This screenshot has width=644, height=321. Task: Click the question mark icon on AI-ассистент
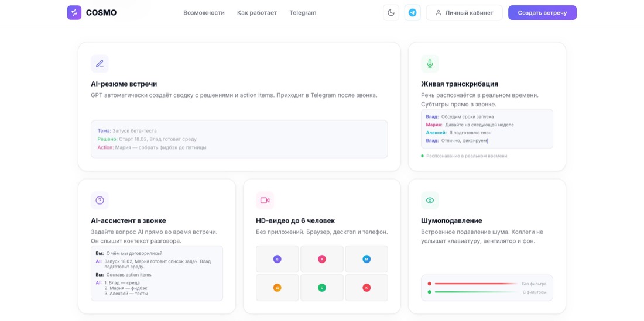(100, 200)
